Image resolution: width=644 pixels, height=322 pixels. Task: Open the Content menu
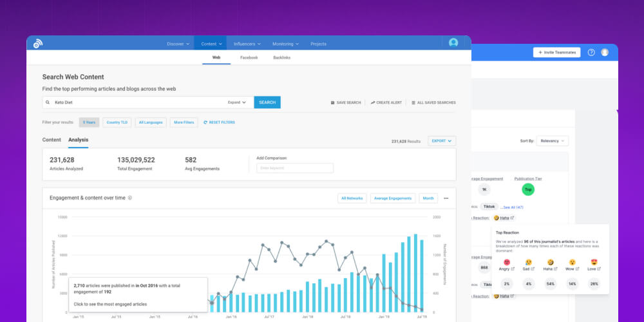tap(211, 44)
